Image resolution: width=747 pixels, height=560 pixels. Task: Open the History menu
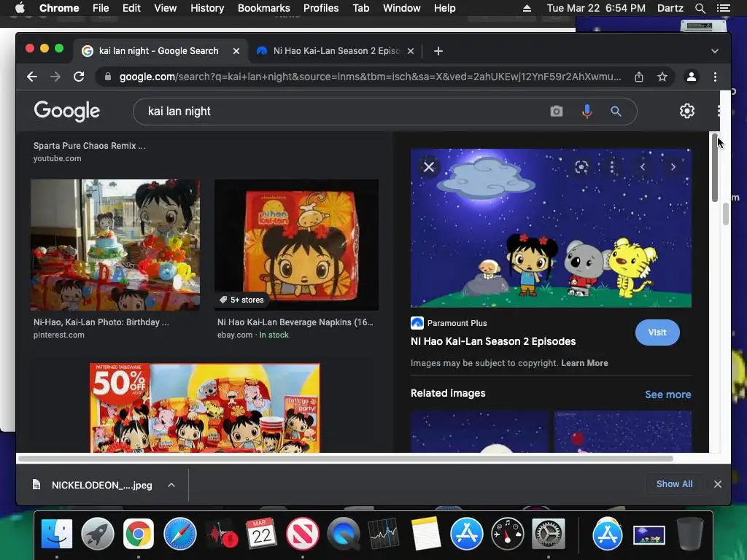point(207,8)
